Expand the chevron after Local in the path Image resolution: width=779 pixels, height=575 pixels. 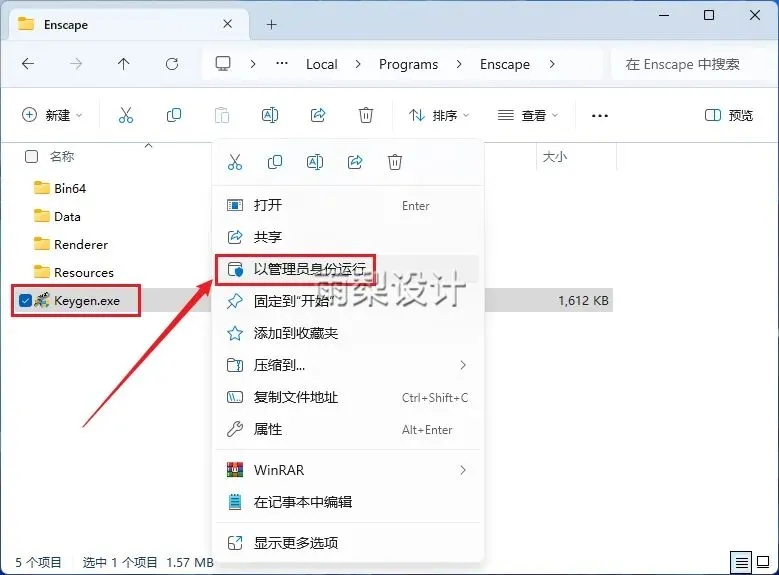point(358,64)
